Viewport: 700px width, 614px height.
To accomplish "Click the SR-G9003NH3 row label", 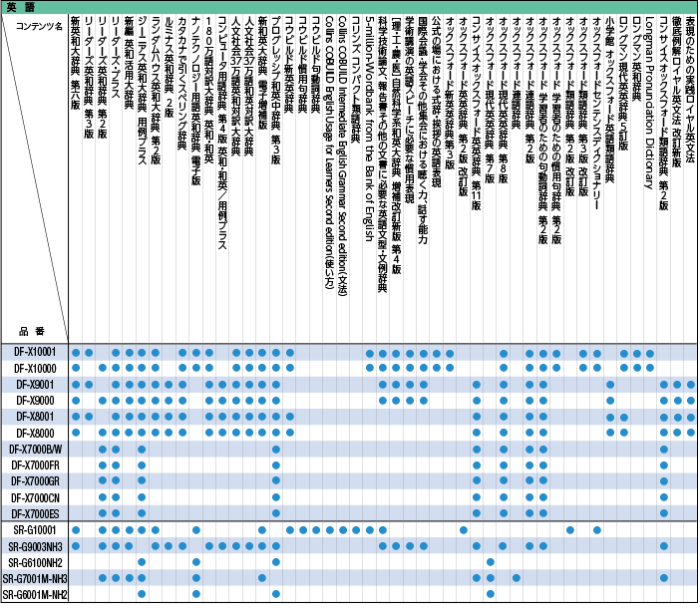I will click(35, 546).
